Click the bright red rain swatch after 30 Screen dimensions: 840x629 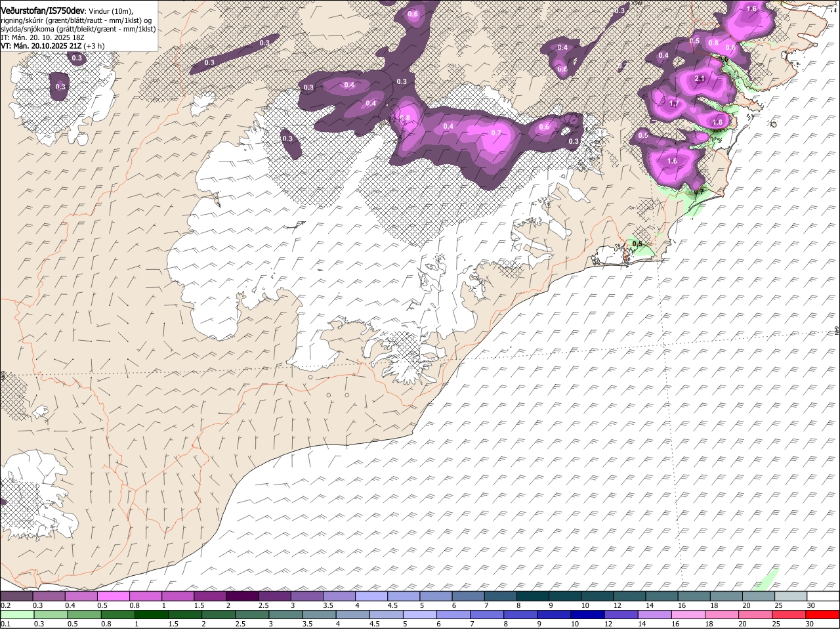(824, 615)
